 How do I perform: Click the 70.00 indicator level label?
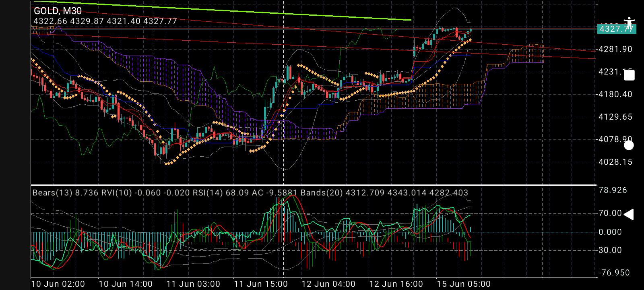(x=610, y=213)
